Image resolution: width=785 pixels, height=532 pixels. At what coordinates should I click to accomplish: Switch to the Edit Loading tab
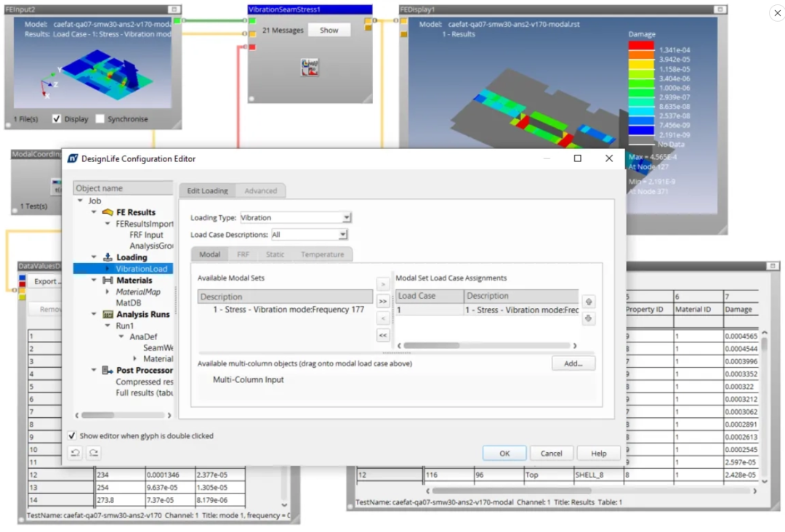207,190
